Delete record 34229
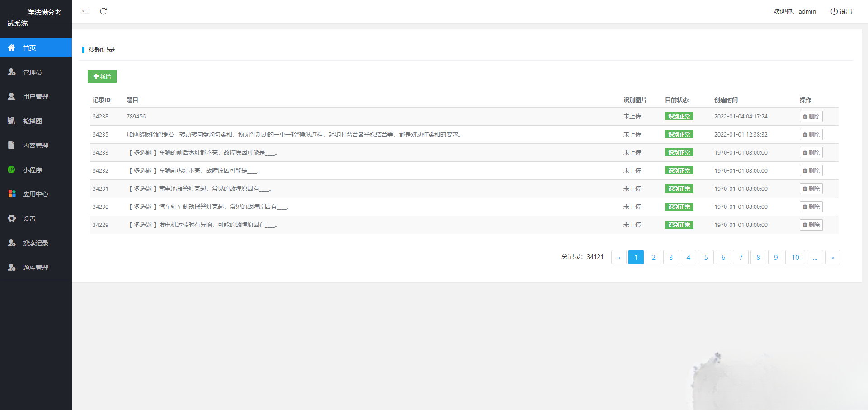Viewport: 868px width, 410px height. (x=811, y=225)
